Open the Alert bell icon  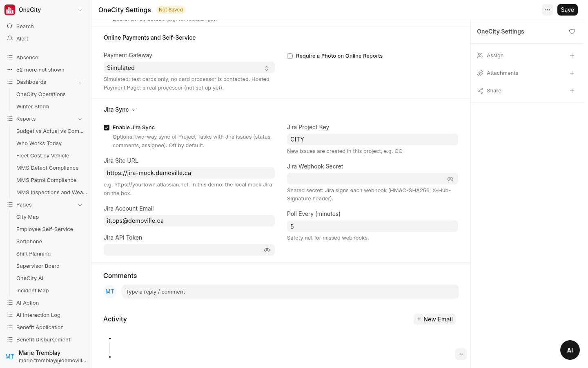coord(10,38)
